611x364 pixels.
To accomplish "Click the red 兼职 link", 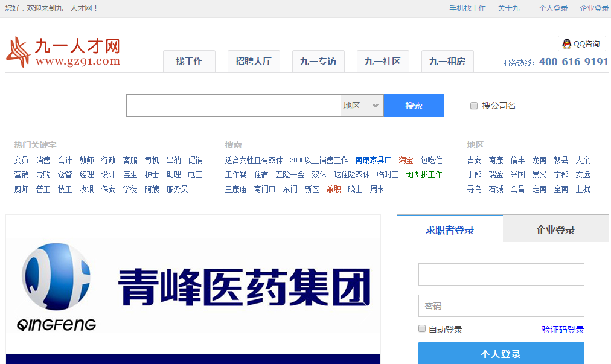I will (x=333, y=189).
